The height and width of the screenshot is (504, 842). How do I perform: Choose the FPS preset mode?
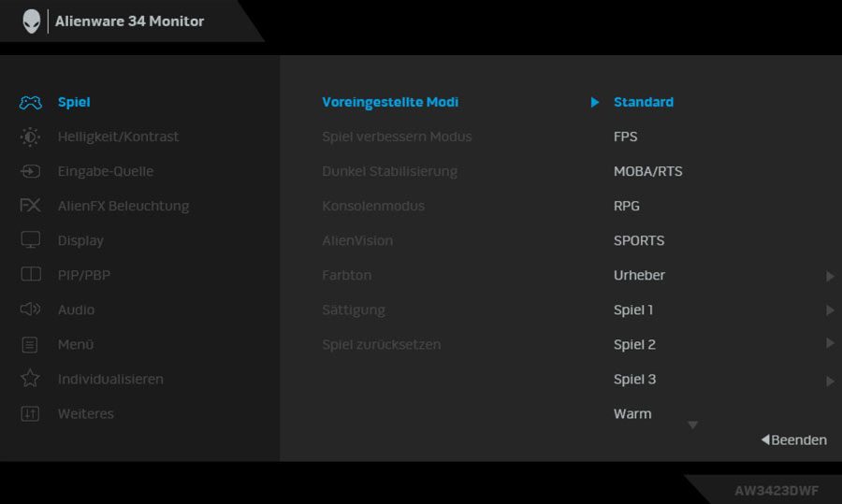pos(626,137)
